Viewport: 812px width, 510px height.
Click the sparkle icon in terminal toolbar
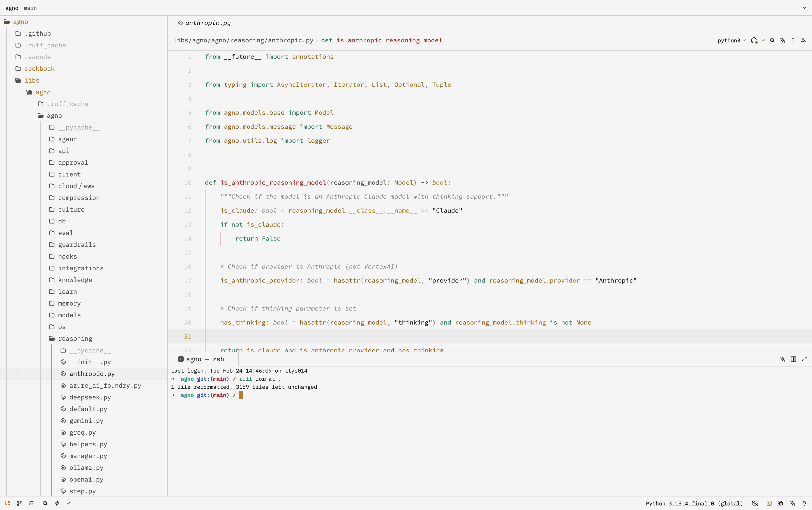coord(783,359)
